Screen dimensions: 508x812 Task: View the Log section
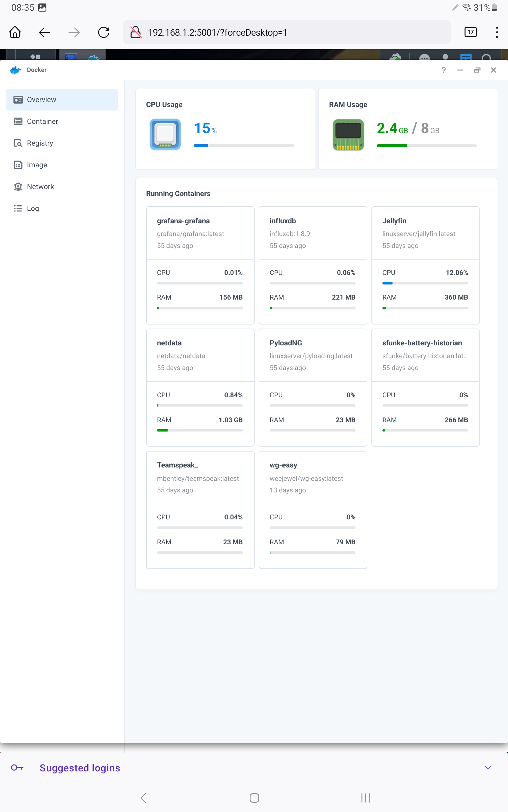coord(62,208)
